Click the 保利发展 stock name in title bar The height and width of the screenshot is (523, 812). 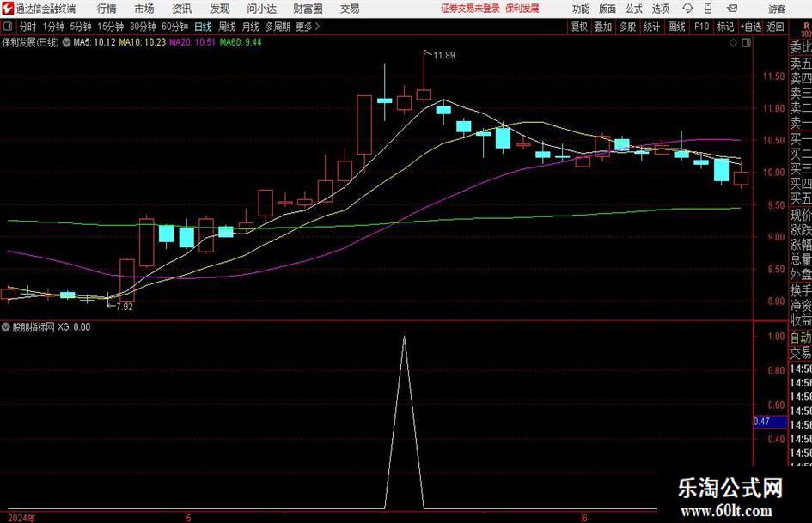[522, 9]
